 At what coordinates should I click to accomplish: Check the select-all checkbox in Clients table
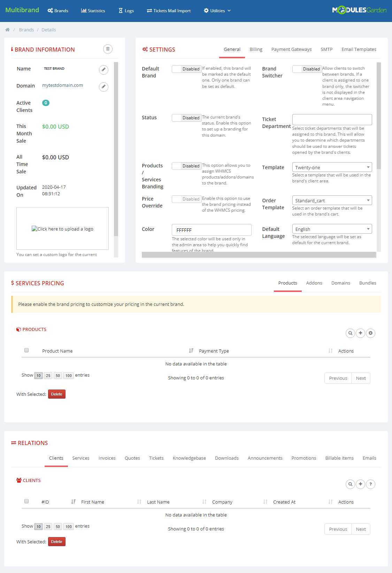coord(26,501)
